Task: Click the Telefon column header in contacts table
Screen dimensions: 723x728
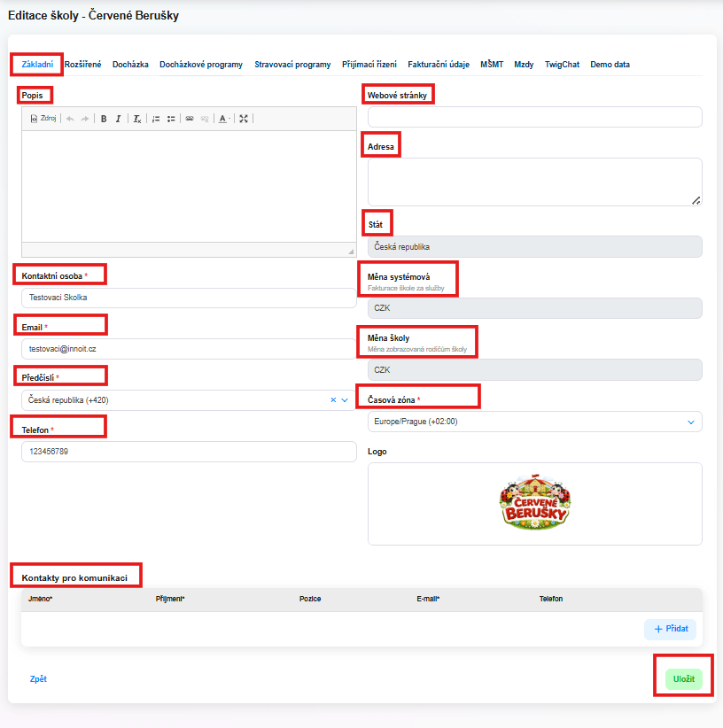Action: (x=551, y=599)
